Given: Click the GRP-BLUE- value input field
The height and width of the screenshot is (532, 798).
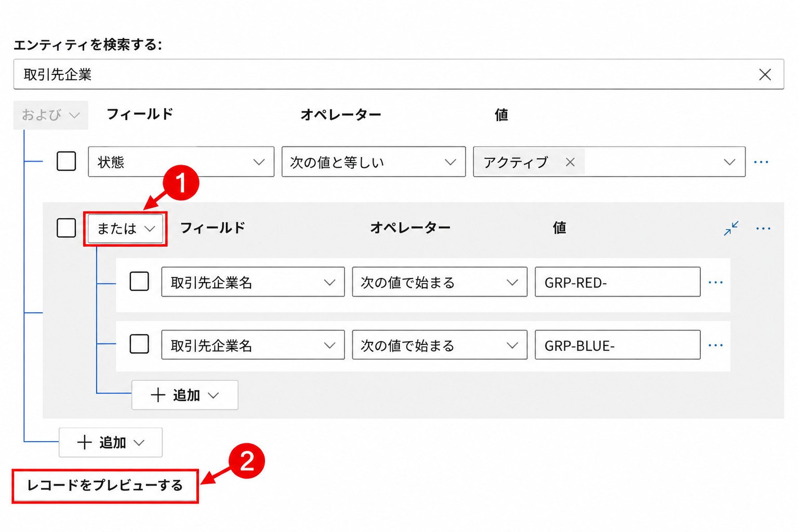Looking at the screenshot, I should [x=618, y=344].
